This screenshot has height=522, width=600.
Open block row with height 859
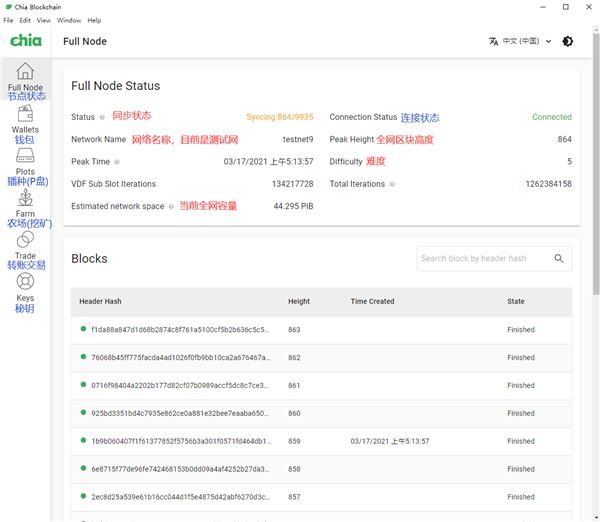pyautogui.click(x=321, y=441)
